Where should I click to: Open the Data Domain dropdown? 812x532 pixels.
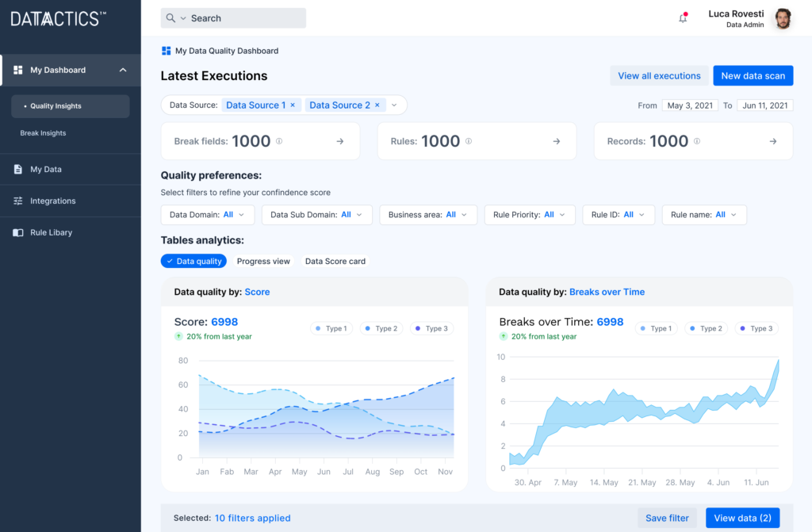pyautogui.click(x=207, y=214)
